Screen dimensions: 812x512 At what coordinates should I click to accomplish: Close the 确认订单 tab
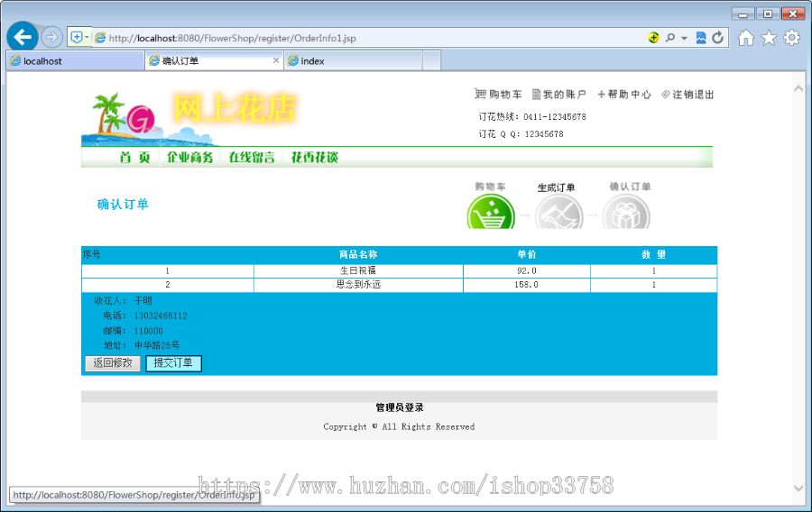coord(276,60)
